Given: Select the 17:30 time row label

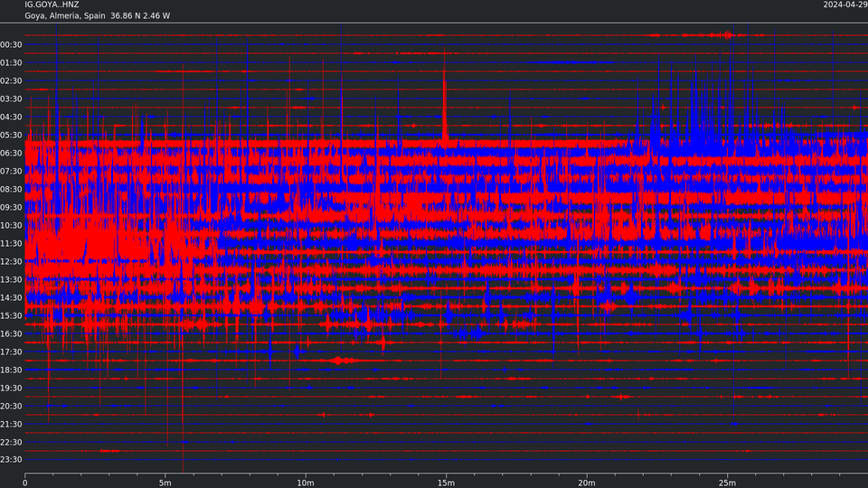Looking at the screenshot, I should [x=11, y=352].
